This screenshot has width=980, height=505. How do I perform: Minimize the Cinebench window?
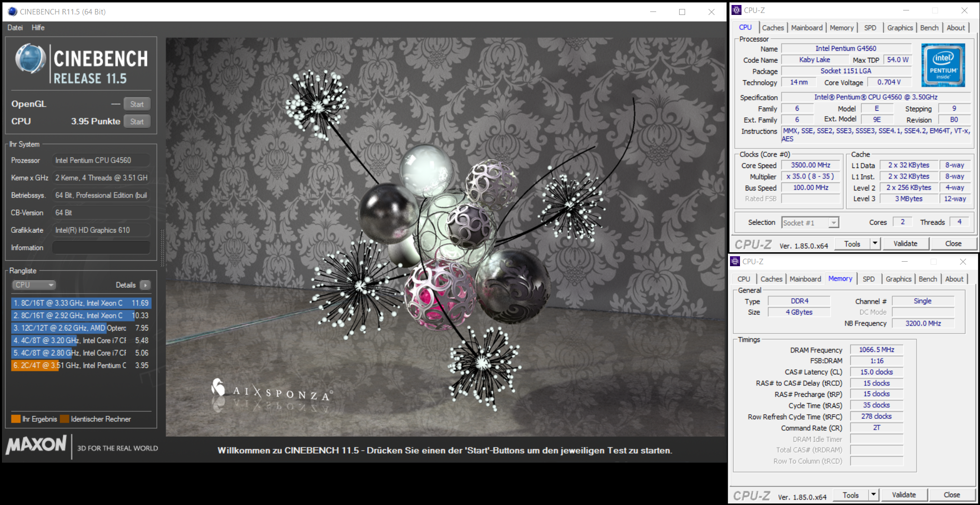[653, 12]
